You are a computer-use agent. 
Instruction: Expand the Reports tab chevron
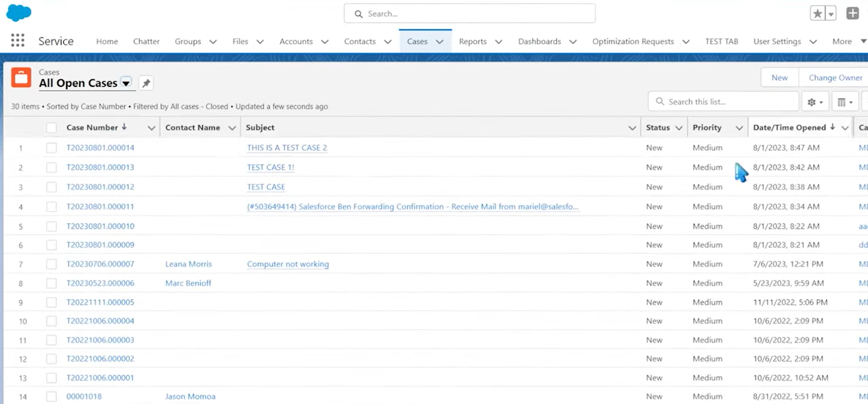pos(499,42)
